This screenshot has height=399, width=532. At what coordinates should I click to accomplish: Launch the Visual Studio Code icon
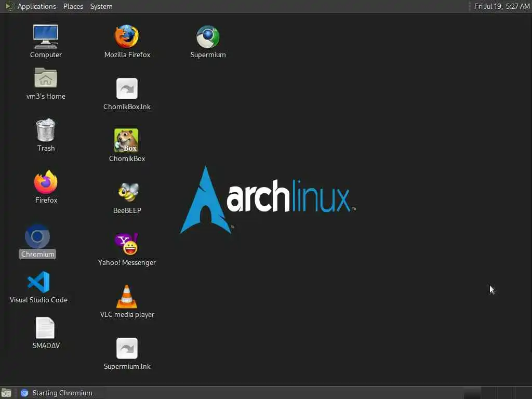point(38,282)
